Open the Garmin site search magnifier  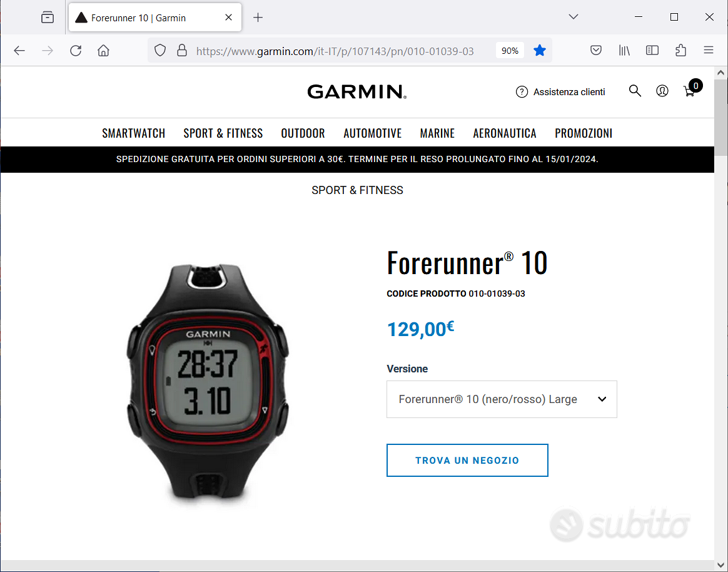point(635,91)
